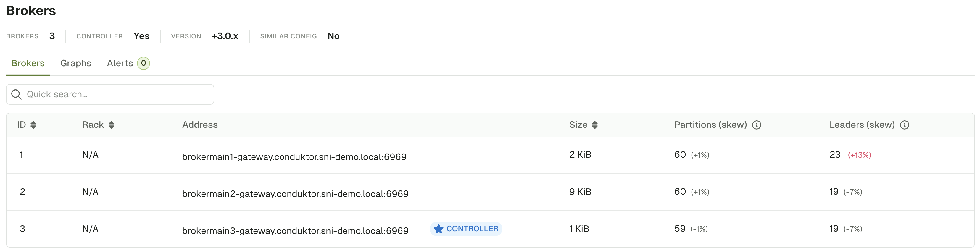Select the Brokers tab
Image resolution: width=980 pixels, height=252 pixels.
(28, 63)
